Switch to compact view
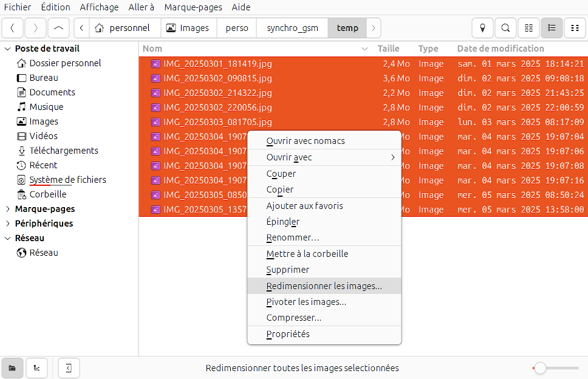Image resolution: width=588 pixels, height=379 pixels. (575, 28)
